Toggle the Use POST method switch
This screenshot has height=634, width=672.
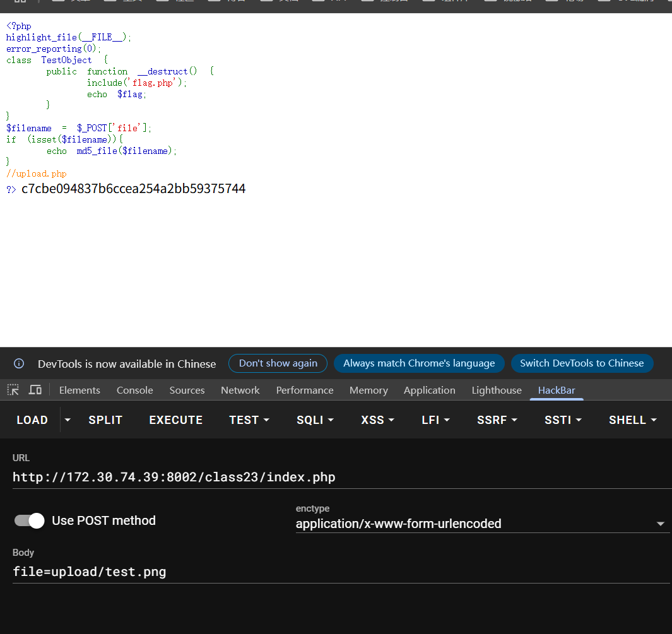(29, 520)
